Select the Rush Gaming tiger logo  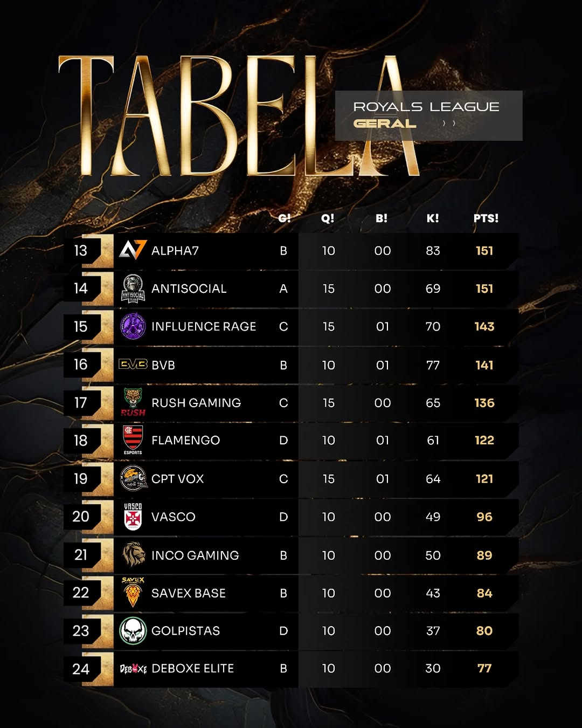pyautogui.click(x=133, y=402)
